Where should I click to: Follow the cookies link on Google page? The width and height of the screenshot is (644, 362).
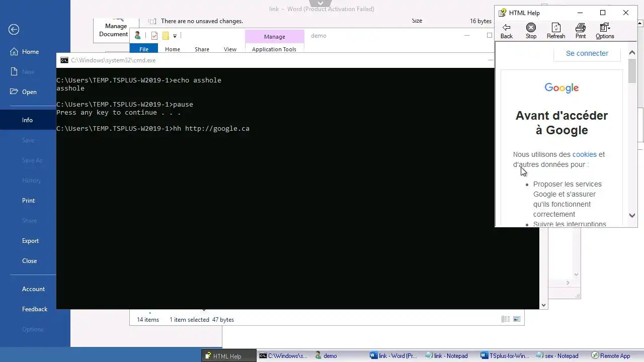584,154
